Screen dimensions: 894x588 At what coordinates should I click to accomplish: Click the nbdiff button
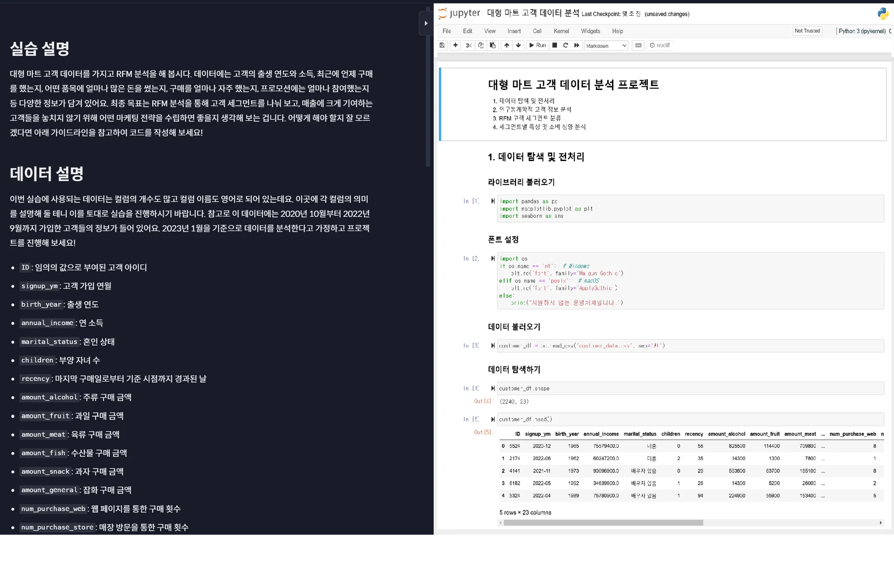click(x=660, y=45)
